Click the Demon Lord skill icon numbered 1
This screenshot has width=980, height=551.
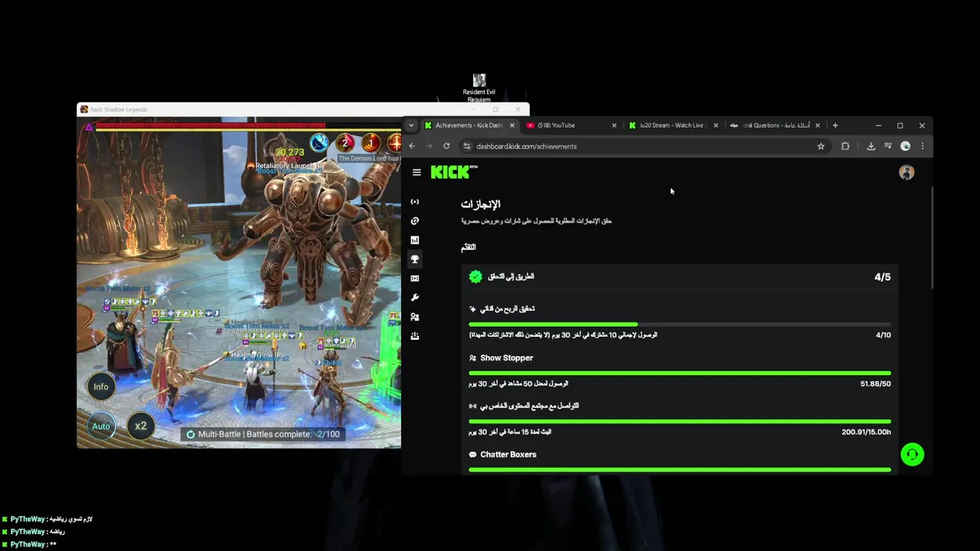click(371, 143)
